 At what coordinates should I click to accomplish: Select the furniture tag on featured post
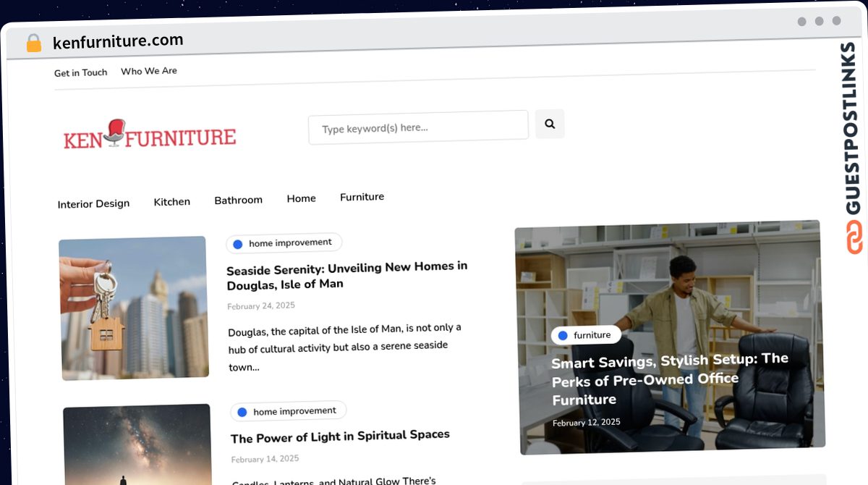586,335
